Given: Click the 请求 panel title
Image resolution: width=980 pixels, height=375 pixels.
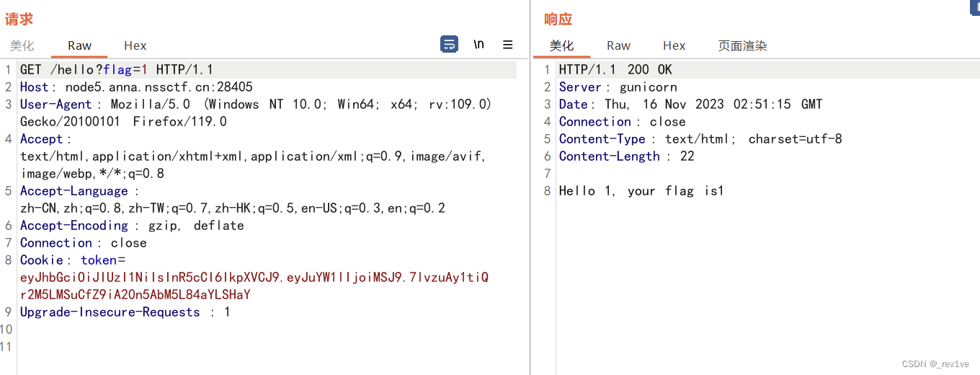Looking at the screenshot, I should point(19,19).
